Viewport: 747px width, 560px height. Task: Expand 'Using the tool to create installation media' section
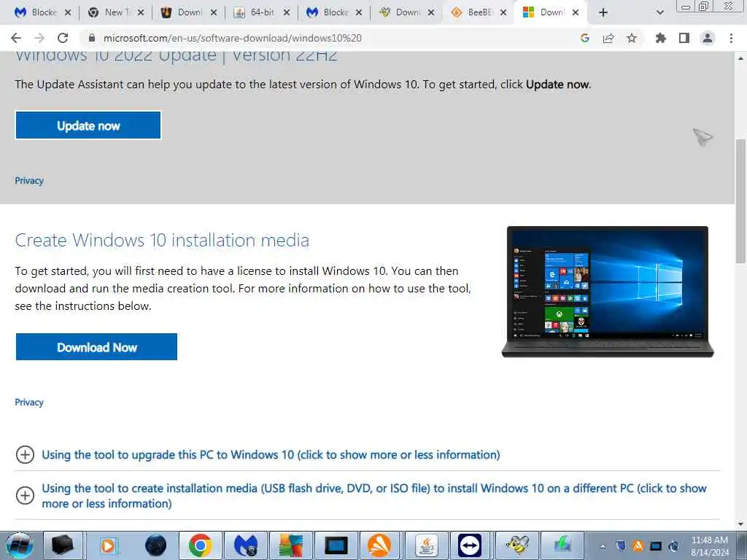pyautogui.click(x=374, y=496)
